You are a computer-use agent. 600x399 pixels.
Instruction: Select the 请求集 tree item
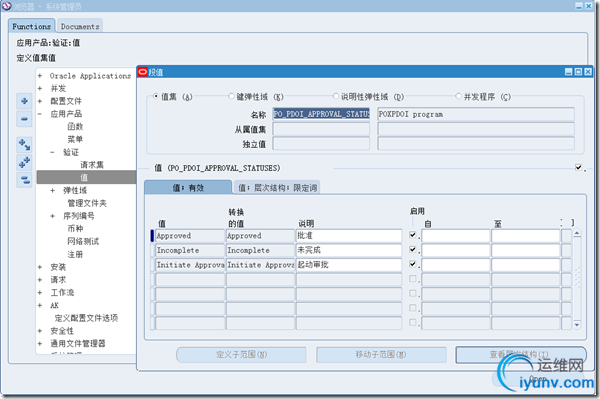[92, 165]
